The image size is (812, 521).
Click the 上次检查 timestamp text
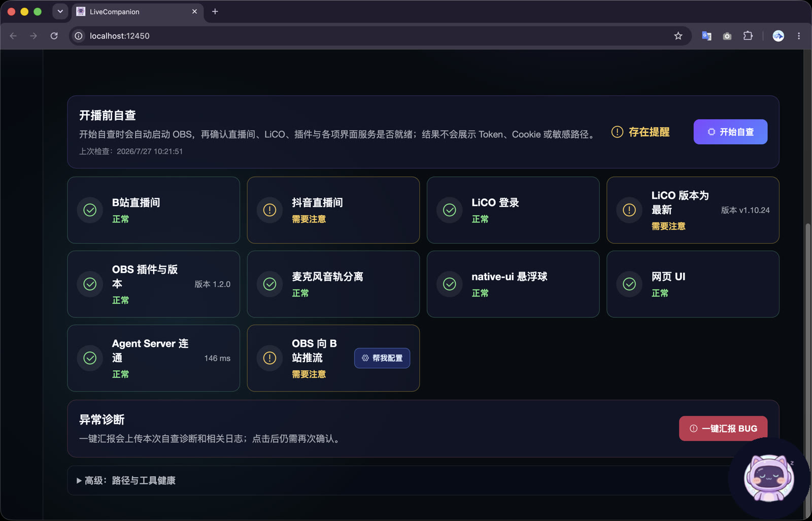pyautogui.click(x=131, y=151)
